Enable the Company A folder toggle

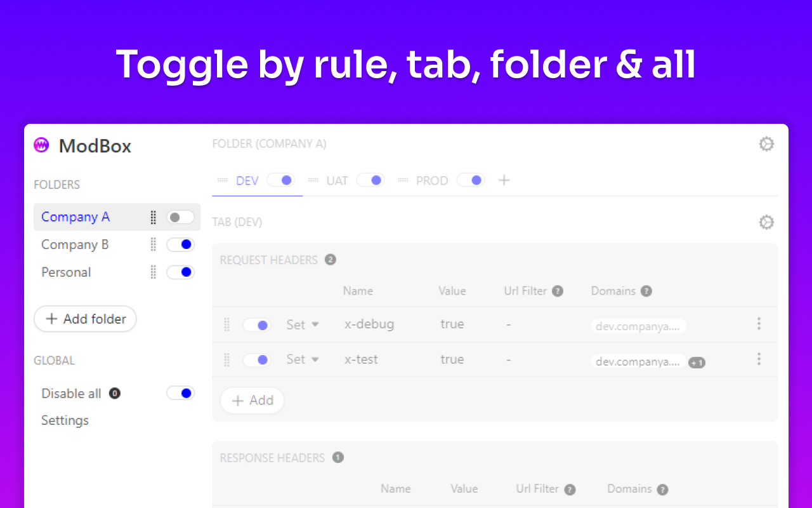pyautogui.click(x=180, y=217)
